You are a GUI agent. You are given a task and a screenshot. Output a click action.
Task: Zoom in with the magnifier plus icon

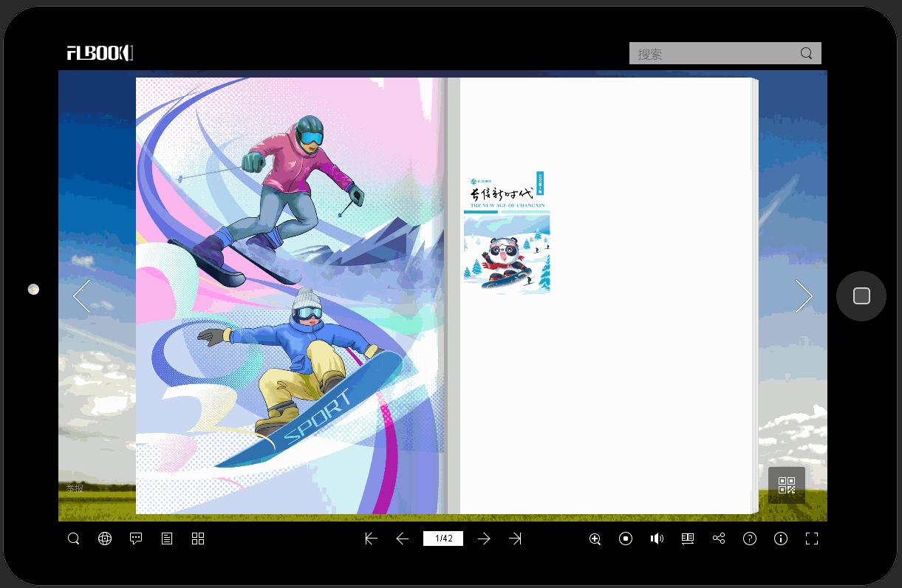595,539
